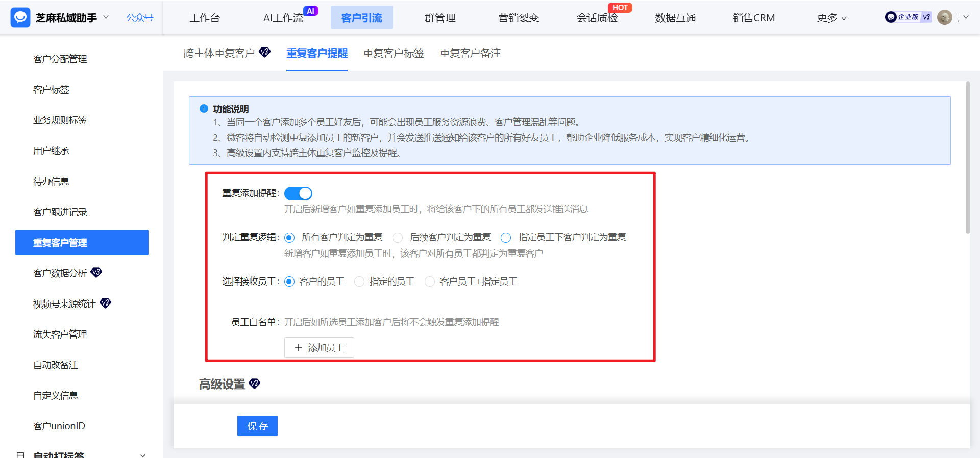This screenshot has width=980, height=458.
Task: Click the V3 diamond next to 高级设置
Action: [254, 384]
